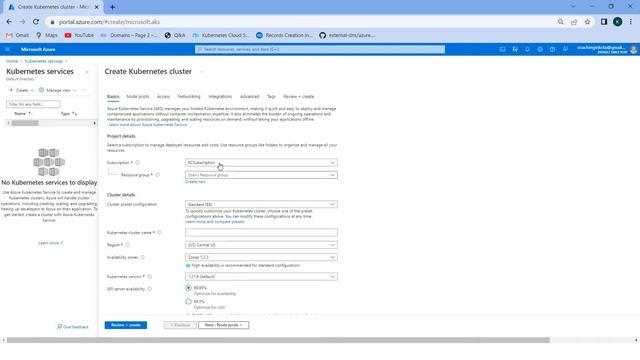
Task: Switch to the Networking tab
Action: click(189, 97)
